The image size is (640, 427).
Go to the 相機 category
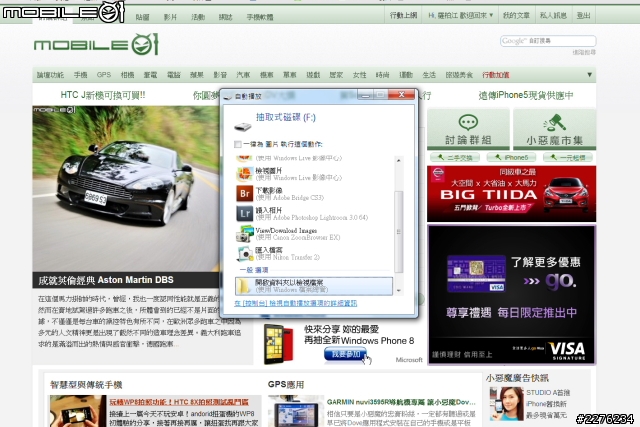[x=127, y=75]
